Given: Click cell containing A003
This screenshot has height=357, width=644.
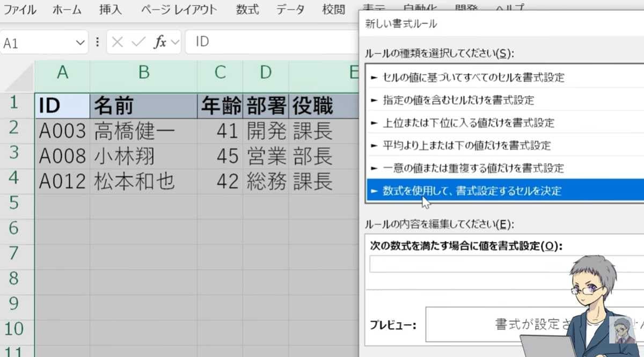Looking at the screenshot, I should pyautogui.click(x=62, y=131).
